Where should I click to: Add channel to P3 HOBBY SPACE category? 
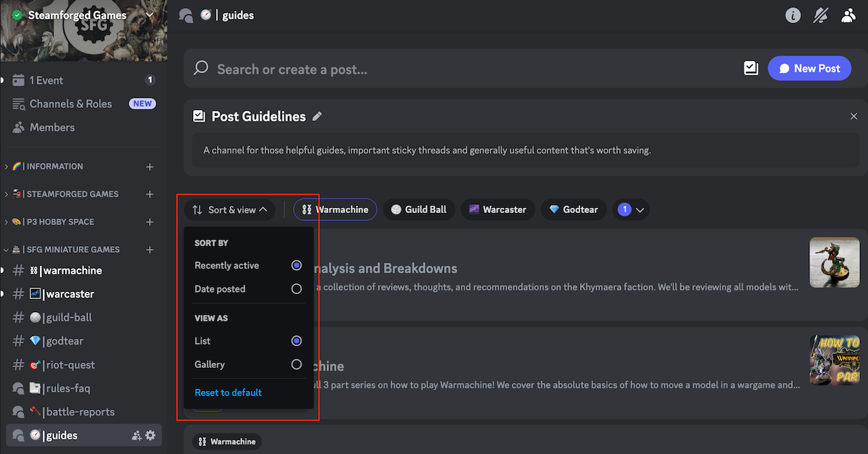150,222
